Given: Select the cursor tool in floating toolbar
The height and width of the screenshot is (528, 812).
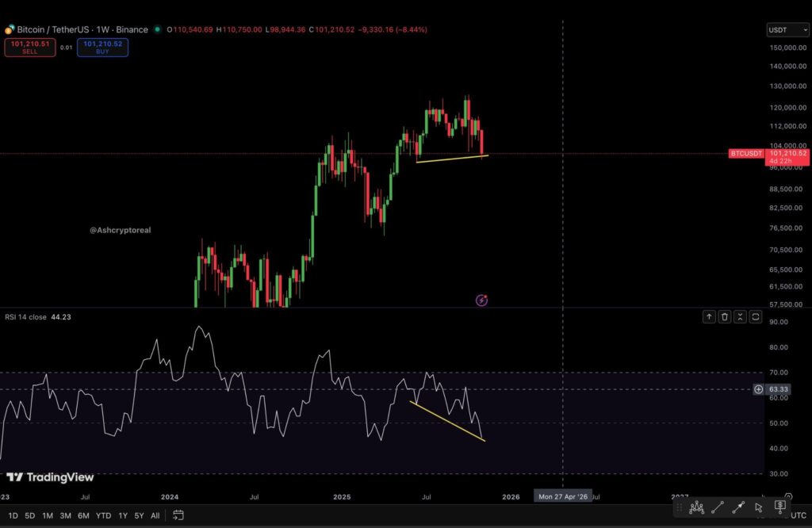Looking at the screenshot, I should click(758, 507).
